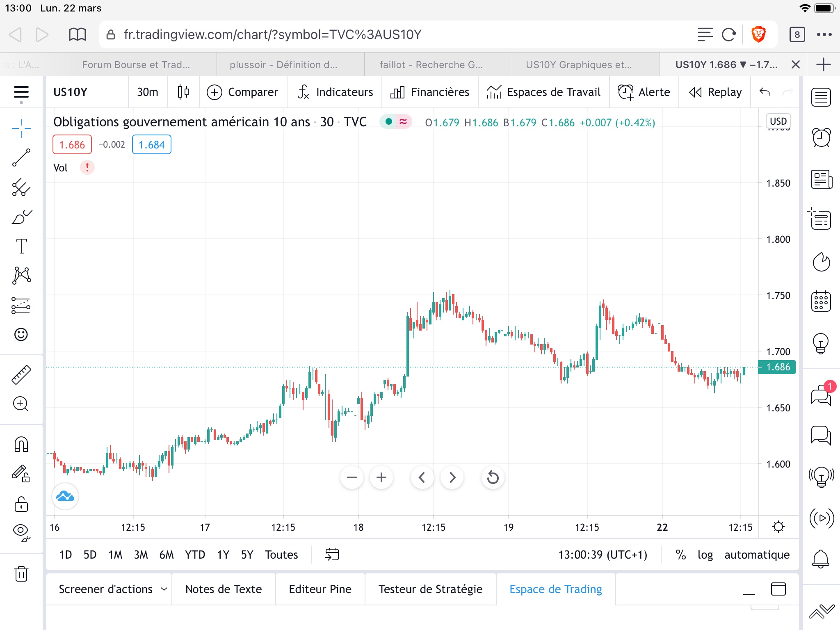Select the brush drawing tool

[21, 217]
